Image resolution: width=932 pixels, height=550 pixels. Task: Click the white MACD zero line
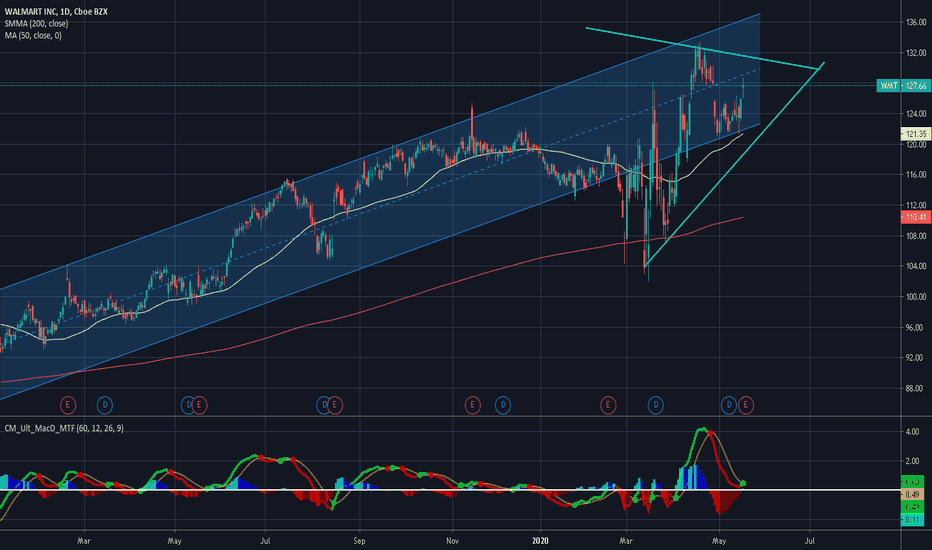point(451,490)
